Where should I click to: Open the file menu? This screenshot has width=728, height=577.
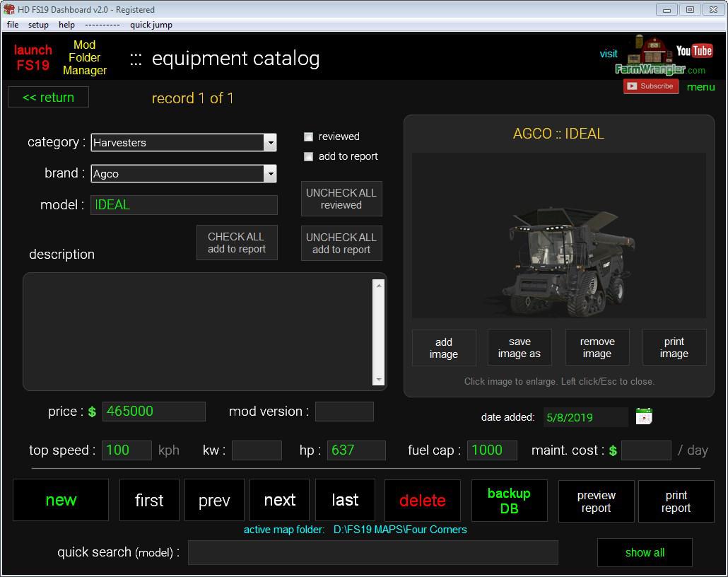pos(13,25)
